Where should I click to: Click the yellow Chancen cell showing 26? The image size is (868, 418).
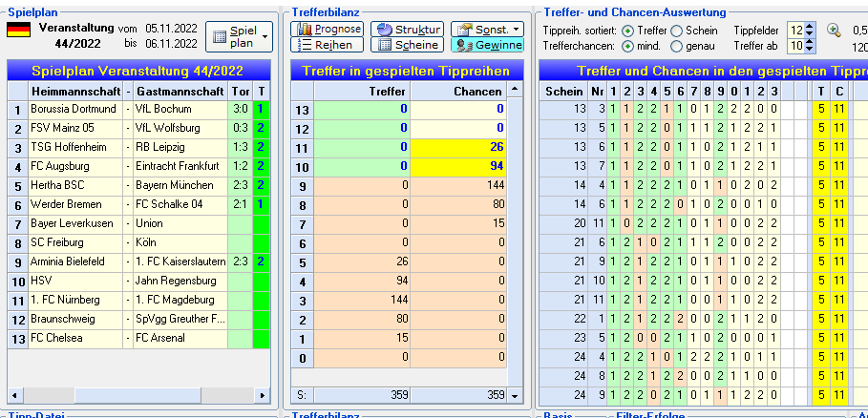[458, 147]
